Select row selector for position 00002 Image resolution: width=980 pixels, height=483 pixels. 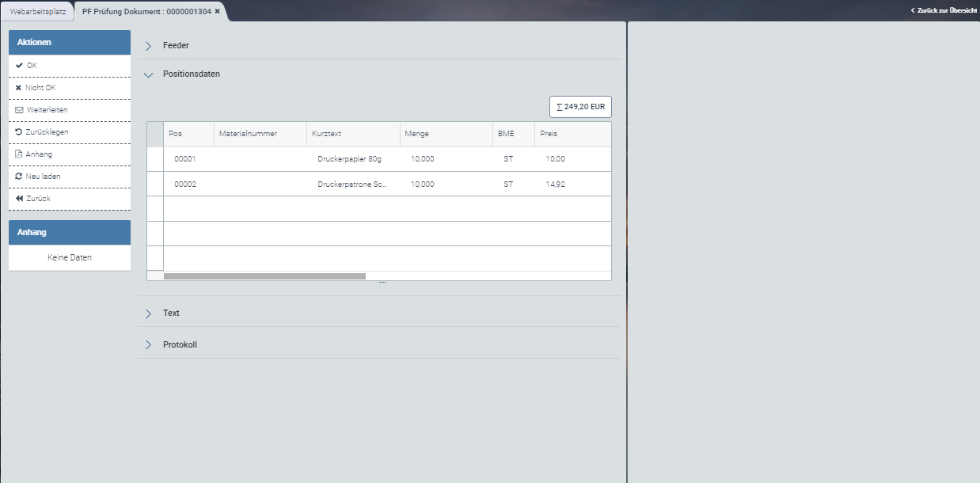pyautogui.click(x=155, y=184)
